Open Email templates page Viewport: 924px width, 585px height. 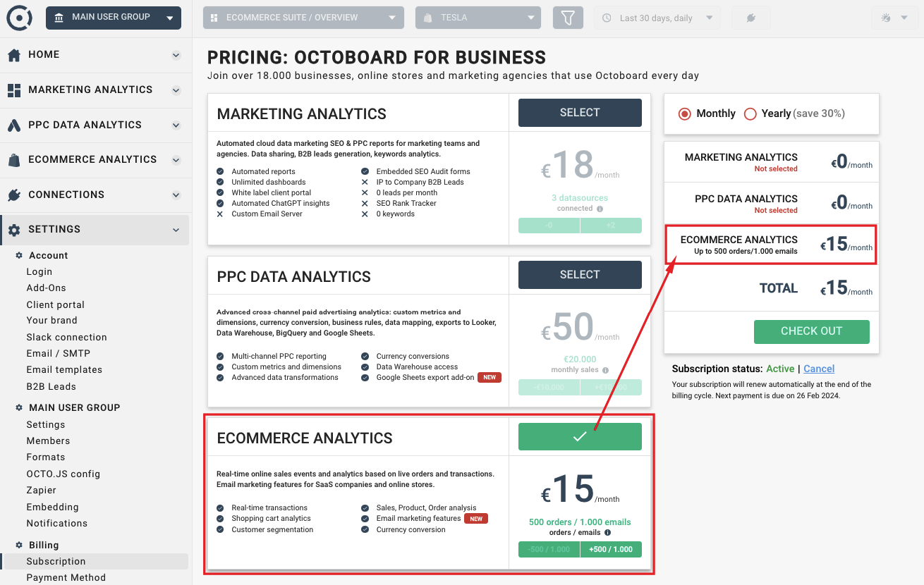64,369
